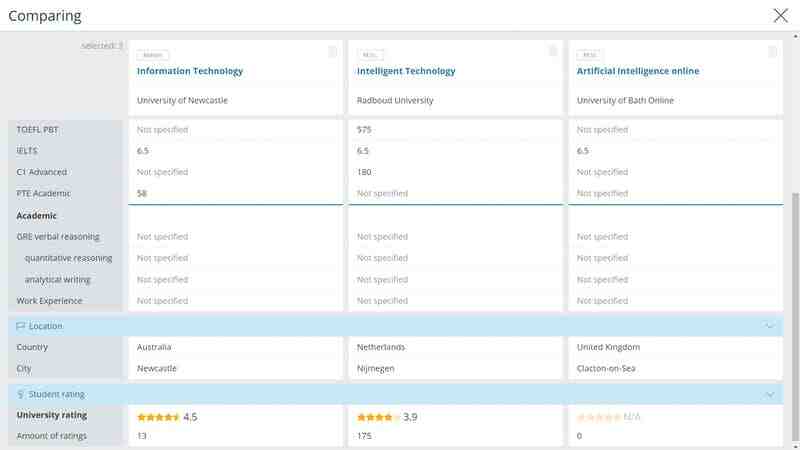Click the 180 C1 Advanced value

(364, 172)
